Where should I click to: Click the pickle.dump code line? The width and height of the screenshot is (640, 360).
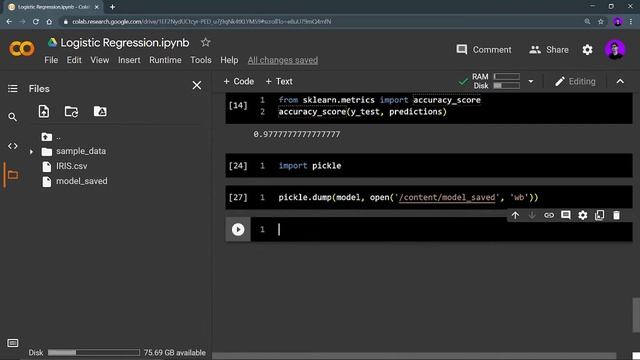click(x=408, y=198)
